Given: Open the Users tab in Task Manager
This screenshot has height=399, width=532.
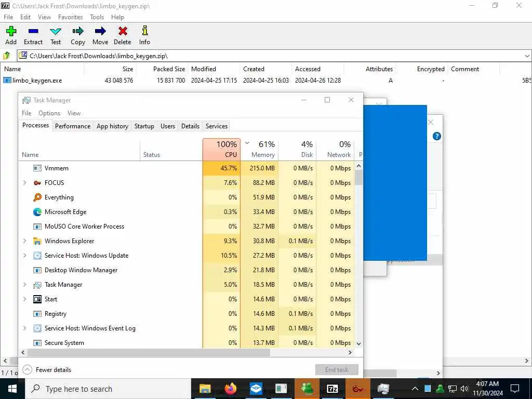Looking at the screenshot, I should coord(168,126).
